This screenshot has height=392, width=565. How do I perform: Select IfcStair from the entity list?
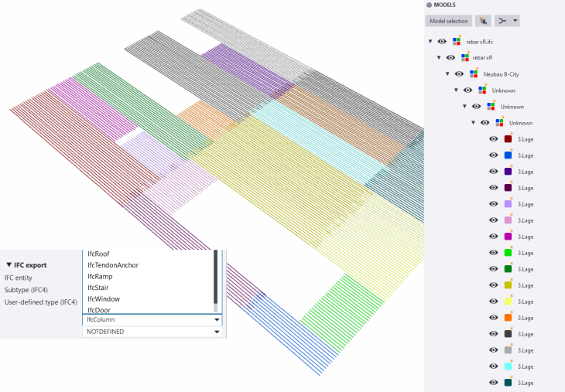coord(98,288)
